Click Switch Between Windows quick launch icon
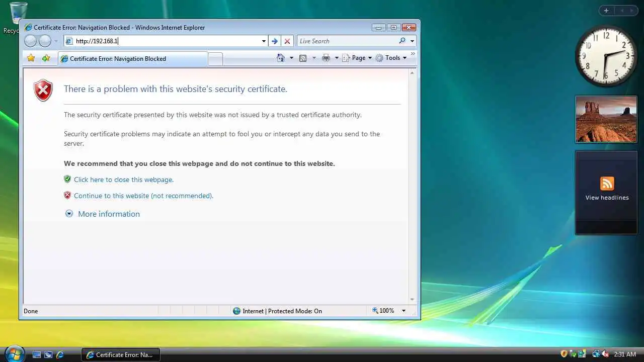Screen dimensions: 644x362 pos(48,354)
